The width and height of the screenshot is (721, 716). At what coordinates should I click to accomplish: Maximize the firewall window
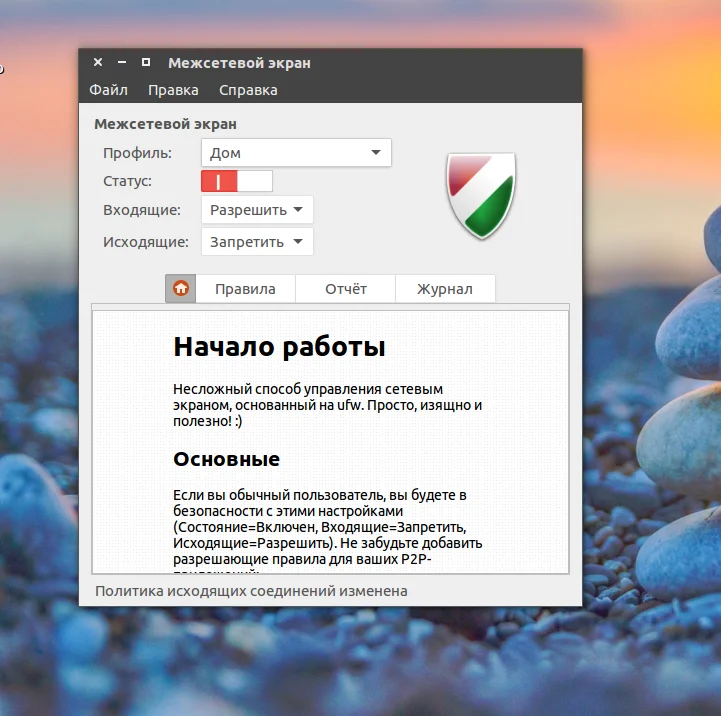[146, 62]
